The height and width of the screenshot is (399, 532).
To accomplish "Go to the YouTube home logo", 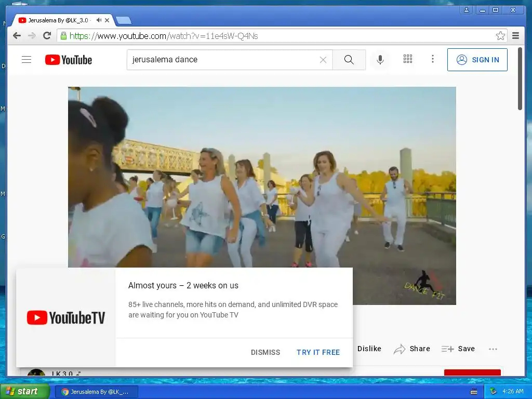I will tap(69, 60).
